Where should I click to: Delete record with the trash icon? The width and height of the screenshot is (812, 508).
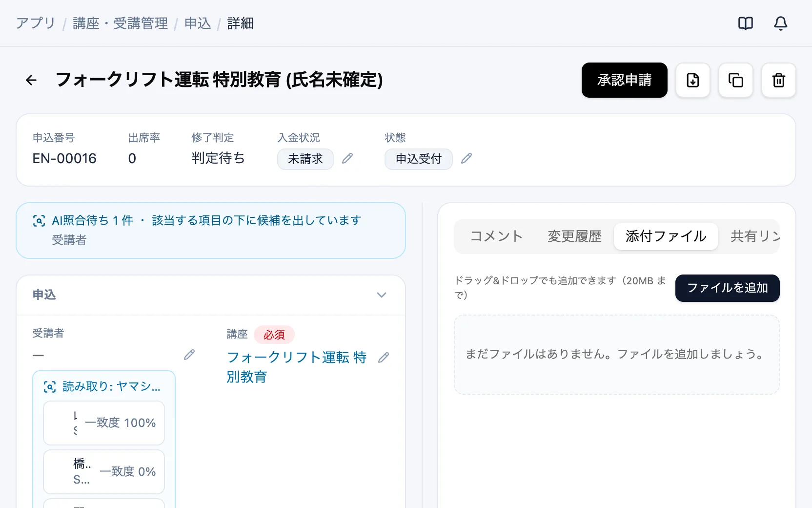[779, 80]
